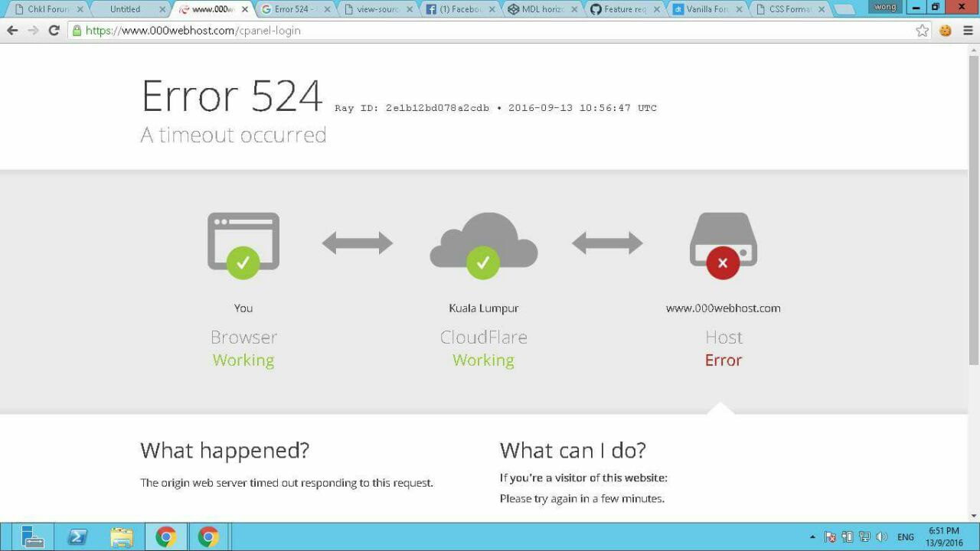Viewport: 980px width, 551px height.
Task: Open the rightmost Chrome taskbar icon
Action: coord(208,536)
